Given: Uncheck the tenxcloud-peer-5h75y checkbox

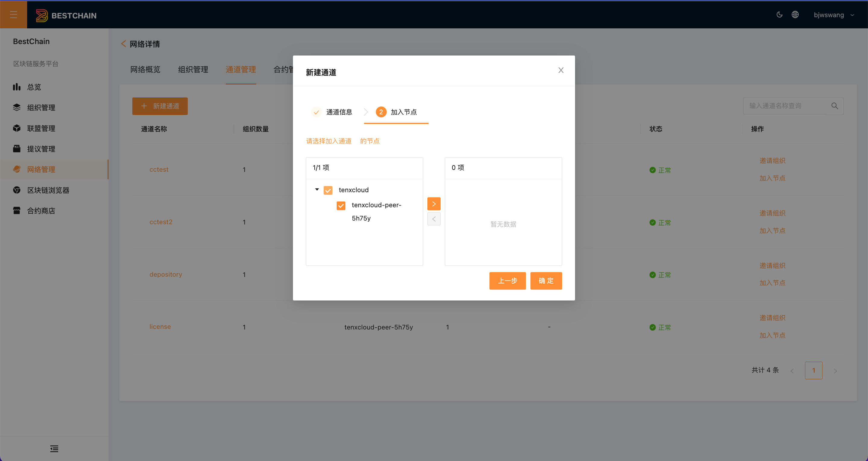Looking at the screenshot, I should coord(341,205).
